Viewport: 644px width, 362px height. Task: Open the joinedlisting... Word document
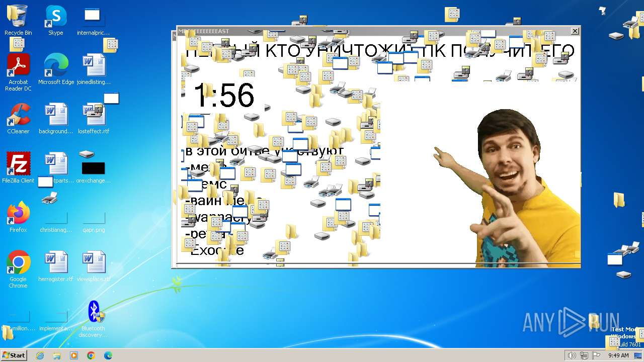(94, 69)
